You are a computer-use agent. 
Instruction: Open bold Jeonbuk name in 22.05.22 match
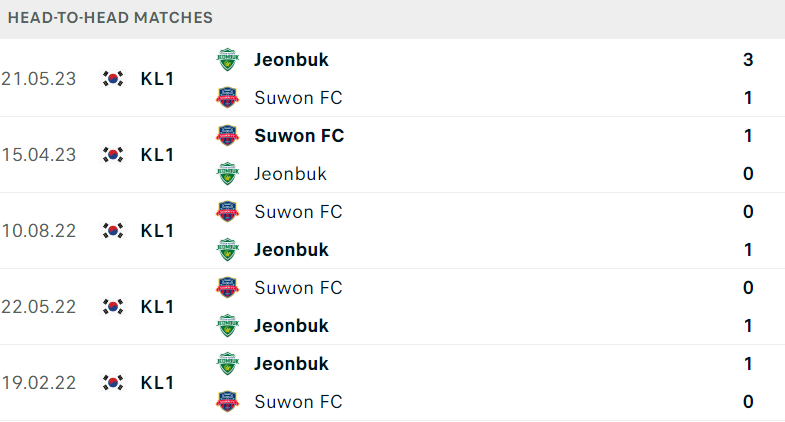291,326
